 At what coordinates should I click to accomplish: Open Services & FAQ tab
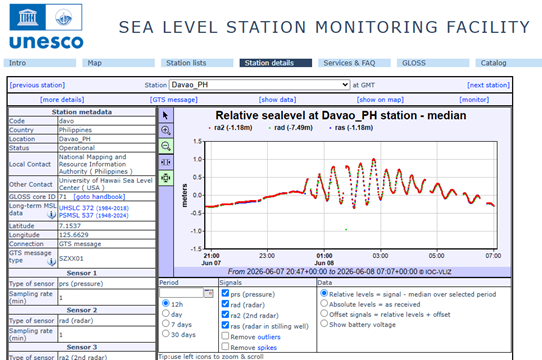click(x=354, y=63)
